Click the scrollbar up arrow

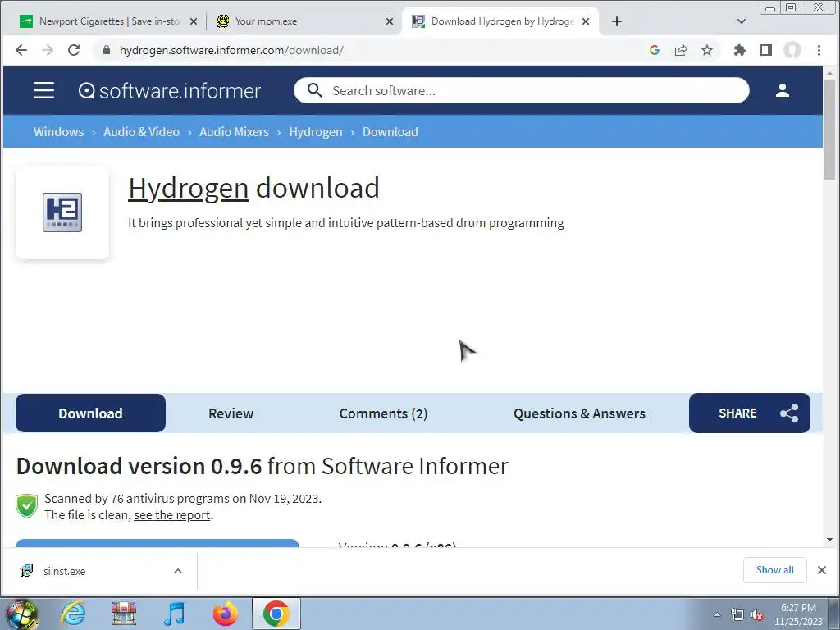830,72
